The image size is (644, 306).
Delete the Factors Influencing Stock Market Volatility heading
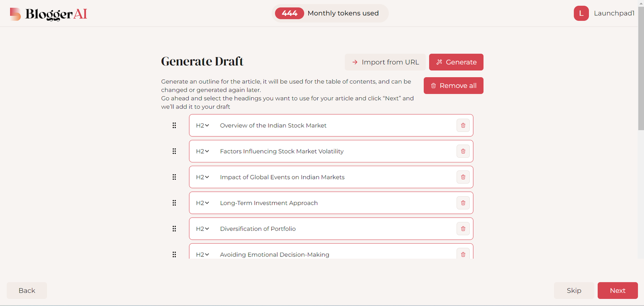(x=463, y=151)
